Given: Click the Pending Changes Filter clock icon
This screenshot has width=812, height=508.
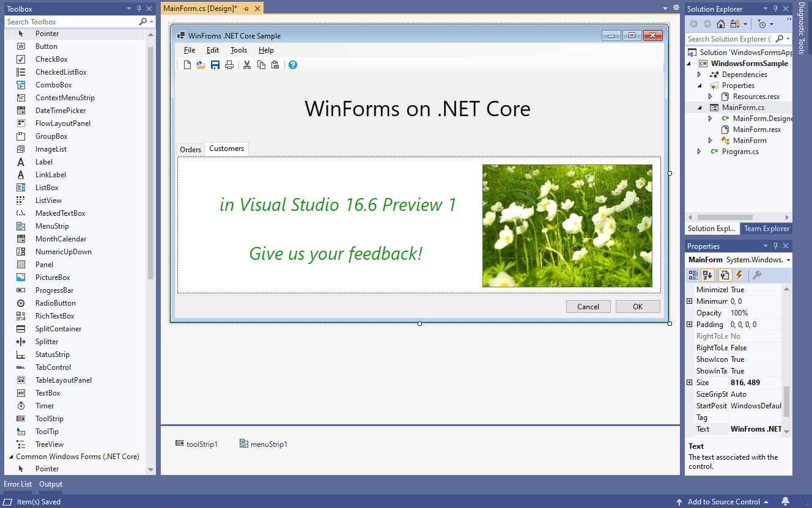Looking at the screenshot, I should 762,24.
